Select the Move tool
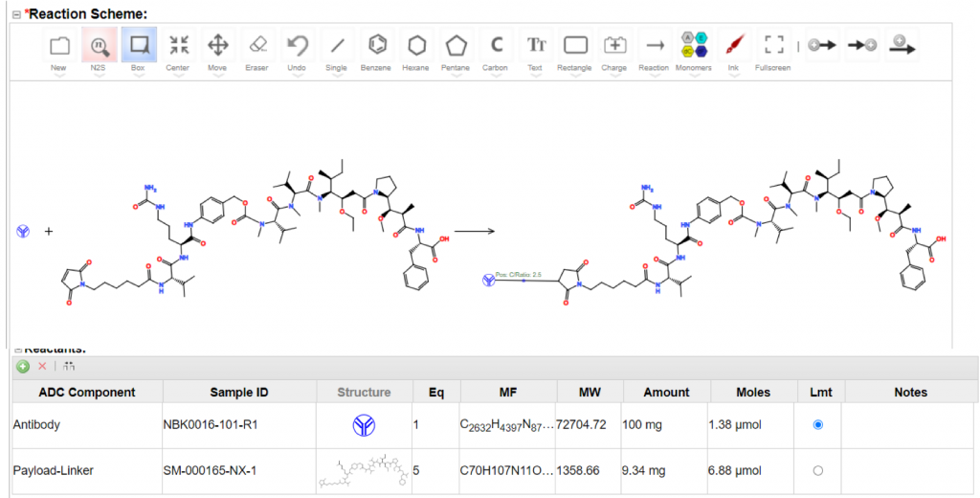Screen dimensions: 980x498 [x=217, y=45]
